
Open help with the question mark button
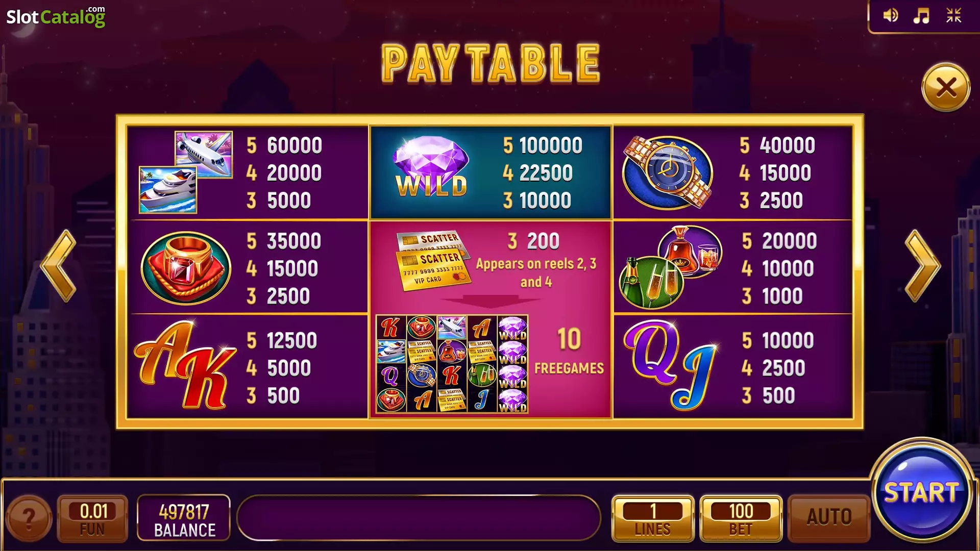[29, 518]
